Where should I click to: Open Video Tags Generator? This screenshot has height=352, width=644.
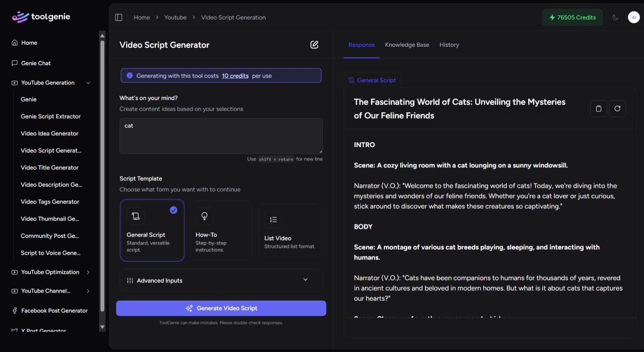(x=50, y=202)
